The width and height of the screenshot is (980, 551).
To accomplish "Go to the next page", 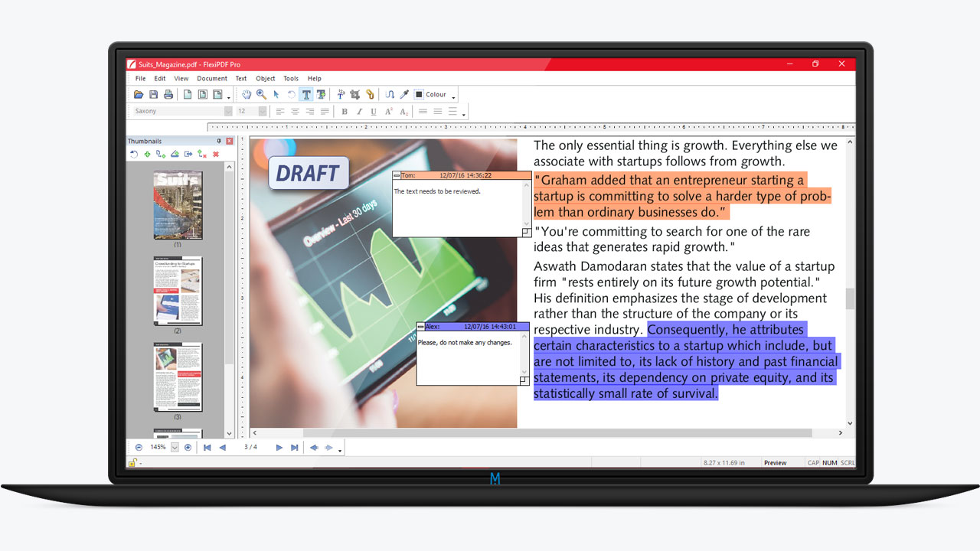I will pyautogui.click(x=279, y=448).
